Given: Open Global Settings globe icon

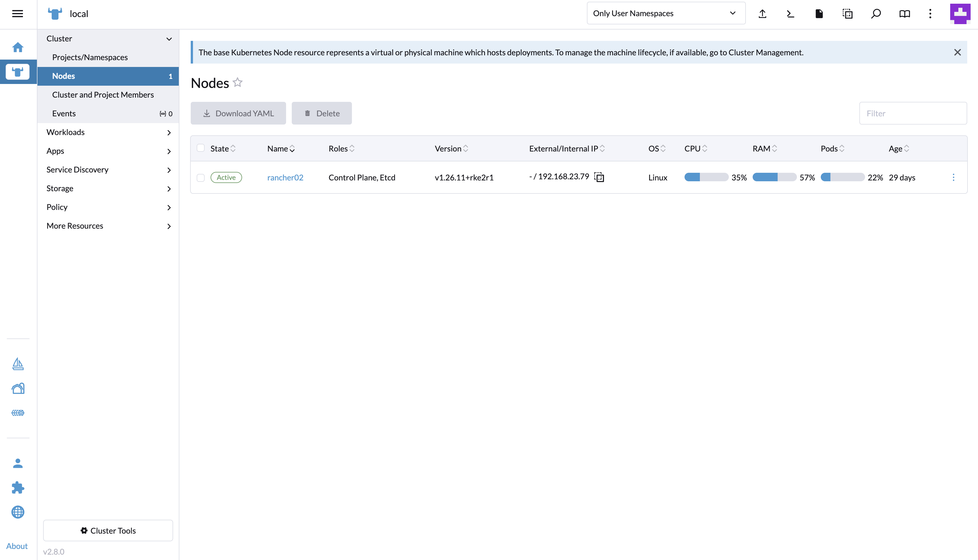Looking at the screenshot, I should [18, 512].
